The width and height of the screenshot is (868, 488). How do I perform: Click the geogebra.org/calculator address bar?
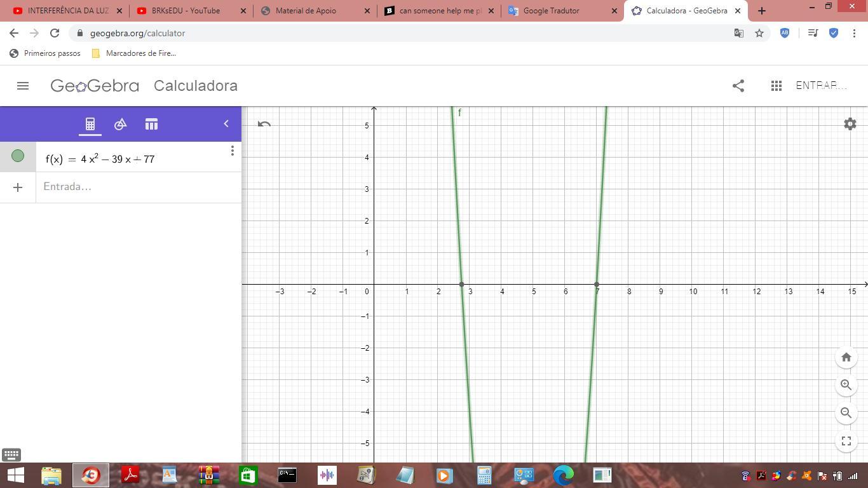coord(407,33)
